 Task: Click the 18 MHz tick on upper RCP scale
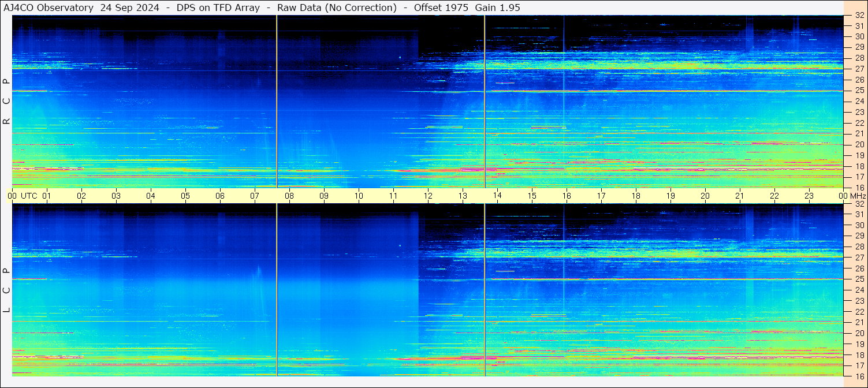point(859,166)
